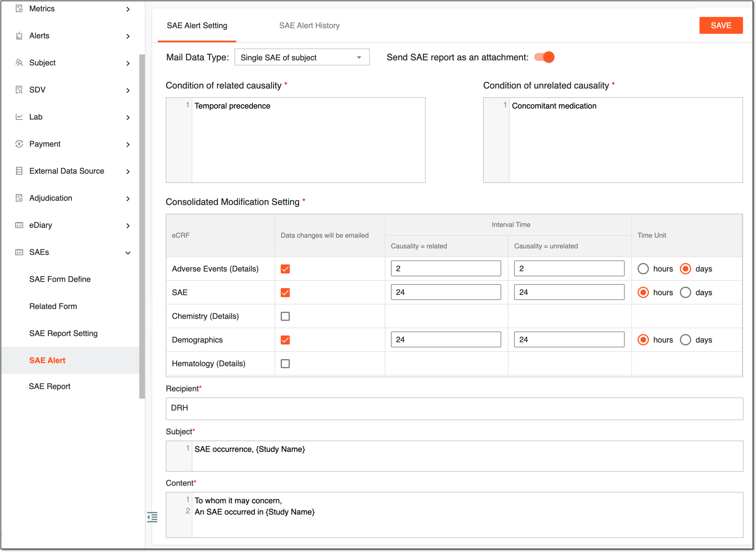756x552 pixels.
Task: Select days radio for SAE row
Action: pyautogui.click(x=686, y=293)
